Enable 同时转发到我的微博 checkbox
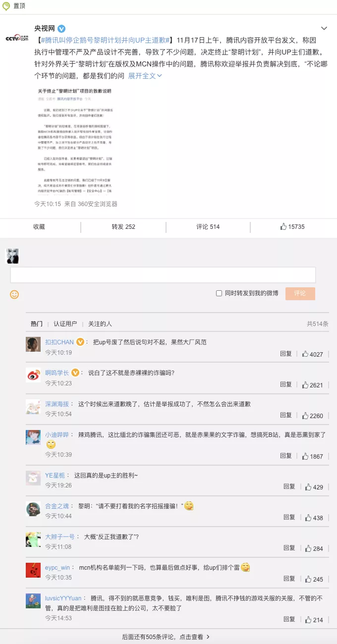 [x=219, y=293]
